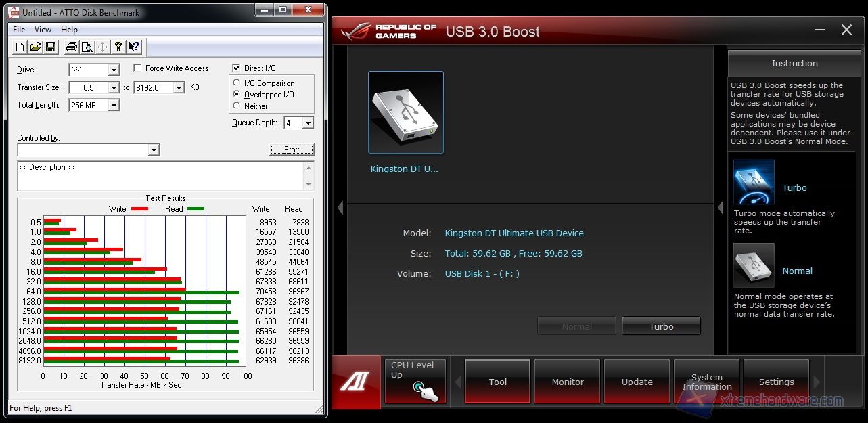Select the Kingston DT USB drive icon

(405, 112)
